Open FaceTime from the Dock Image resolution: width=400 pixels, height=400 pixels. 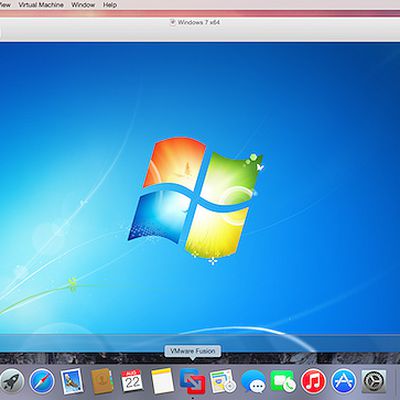point(283,381)
